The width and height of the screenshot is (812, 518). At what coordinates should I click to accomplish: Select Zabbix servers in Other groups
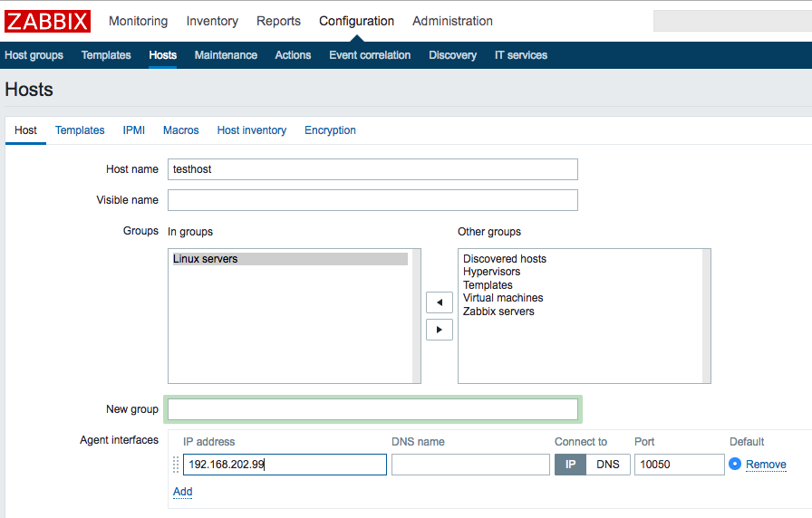tap(498, 312)
